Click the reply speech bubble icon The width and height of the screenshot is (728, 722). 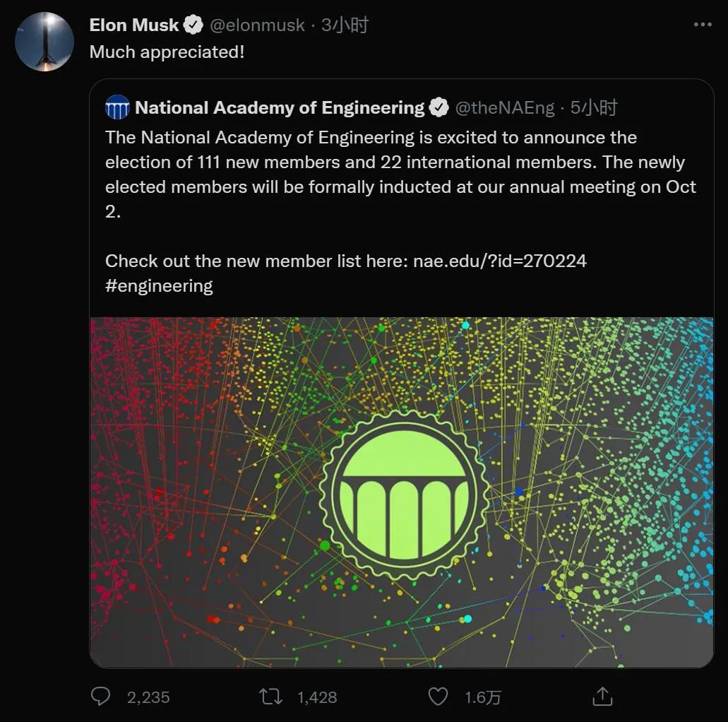tap(102, 697)
